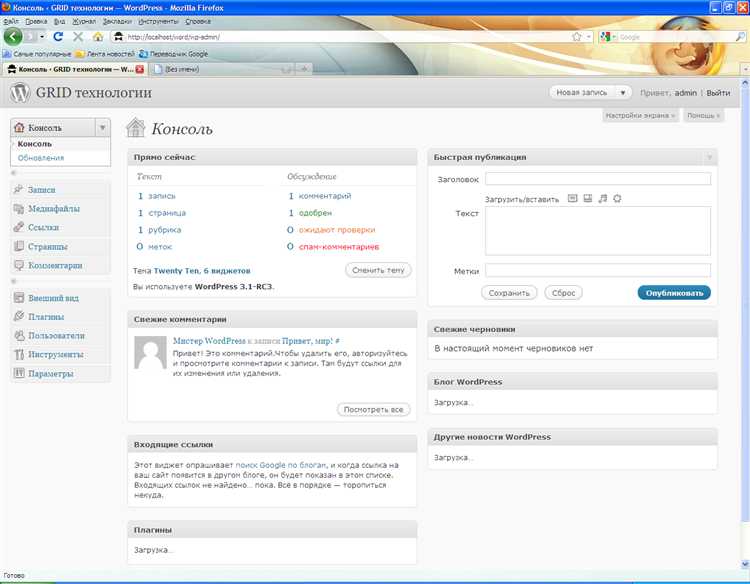Screen dimensions: 750x584
Task: Click the Mister WordPress avatar thumbnail
Action: (150, 353)
